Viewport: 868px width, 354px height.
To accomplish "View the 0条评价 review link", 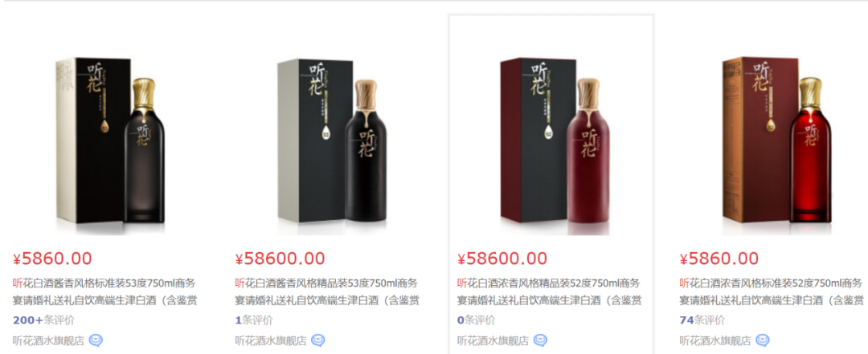I will 476,320.
